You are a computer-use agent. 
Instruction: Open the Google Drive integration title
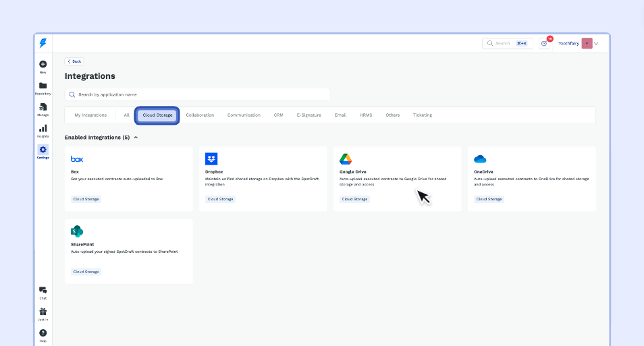[353, 172]
